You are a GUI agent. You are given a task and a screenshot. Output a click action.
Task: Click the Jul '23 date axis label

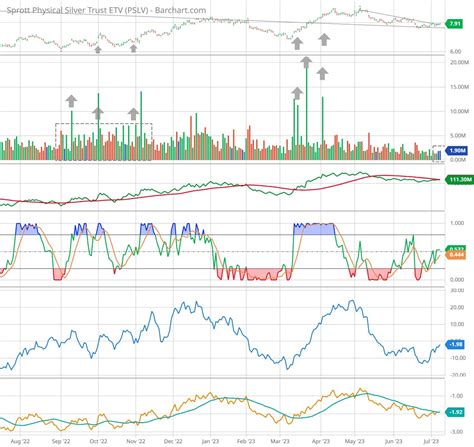point(432,441)
